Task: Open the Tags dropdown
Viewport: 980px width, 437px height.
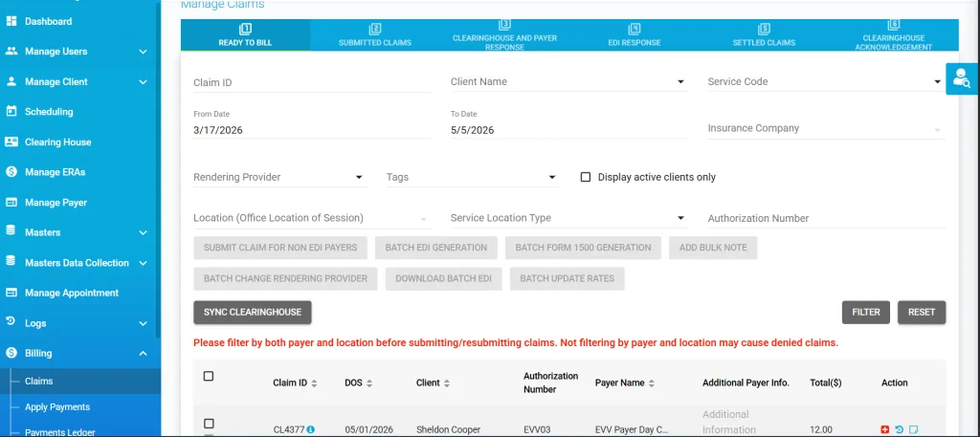Action: click(x=472, y=177)
